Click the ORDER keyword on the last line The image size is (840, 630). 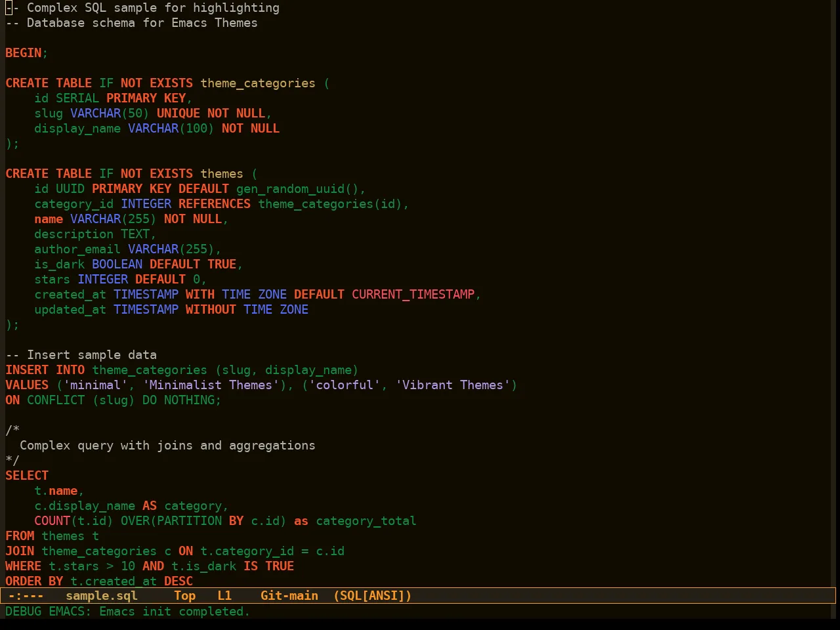click(24, 581)
